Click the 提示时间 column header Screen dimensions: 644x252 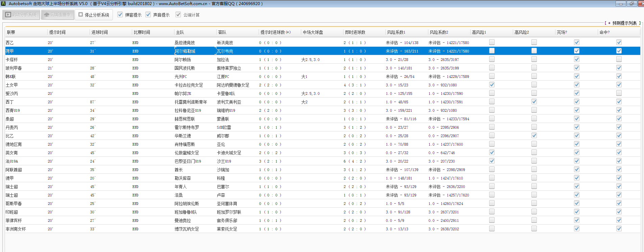57,32
